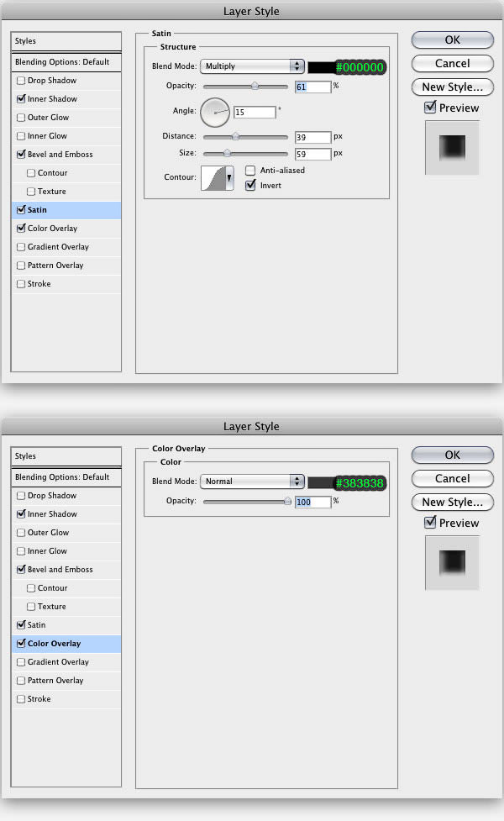Select Satin row in bottom dialog
Image resolution: width=504 pixels, height=821 pixels.
click(x=66, y=625)
